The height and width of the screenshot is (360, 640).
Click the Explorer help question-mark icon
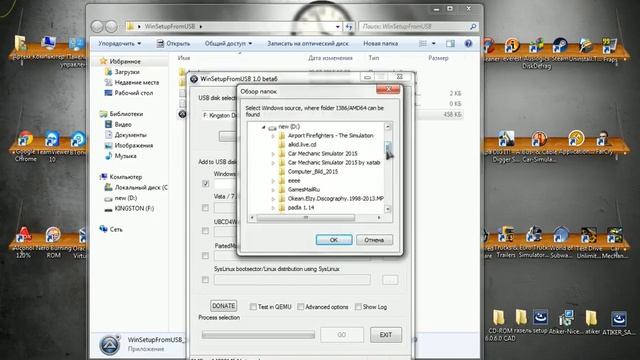coord(468,43)
